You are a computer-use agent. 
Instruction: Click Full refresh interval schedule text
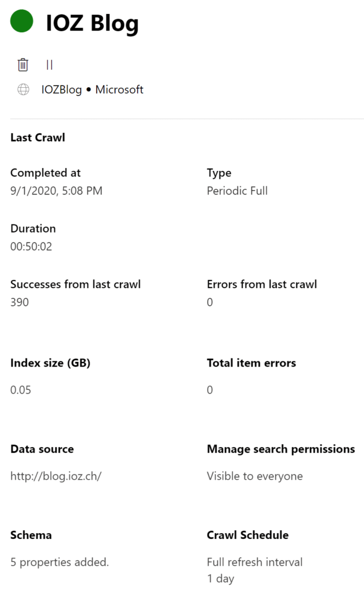[255, 562]
